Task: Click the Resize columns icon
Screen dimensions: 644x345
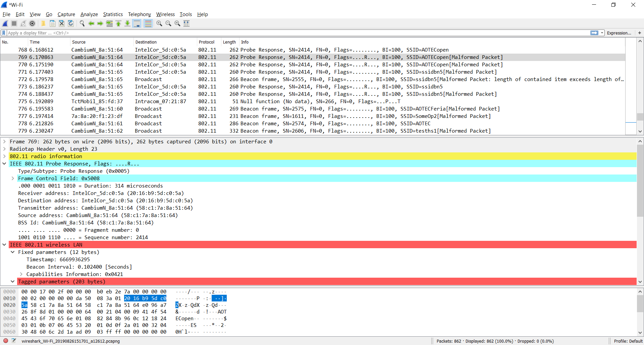Action: 186,23
